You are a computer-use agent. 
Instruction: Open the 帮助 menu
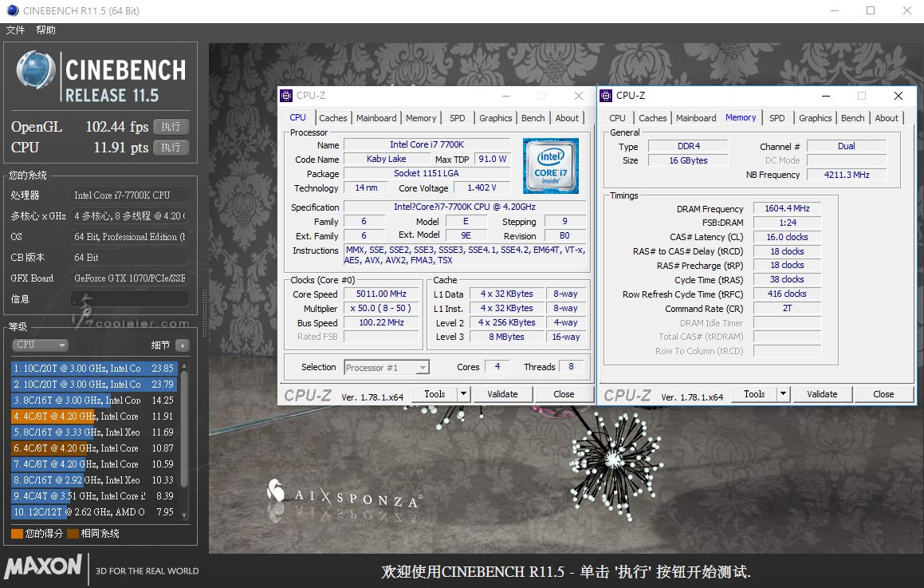pyautogui.click(x=46, y=30)
